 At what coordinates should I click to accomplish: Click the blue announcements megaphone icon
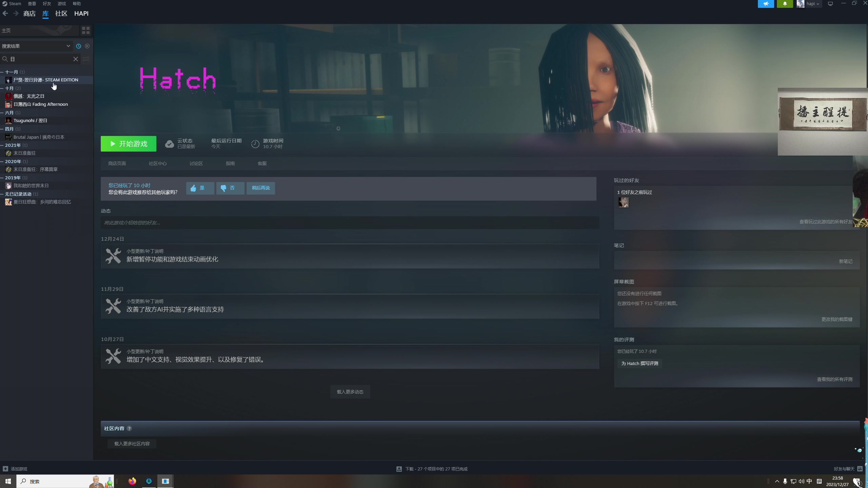click(x=766, y=4)
